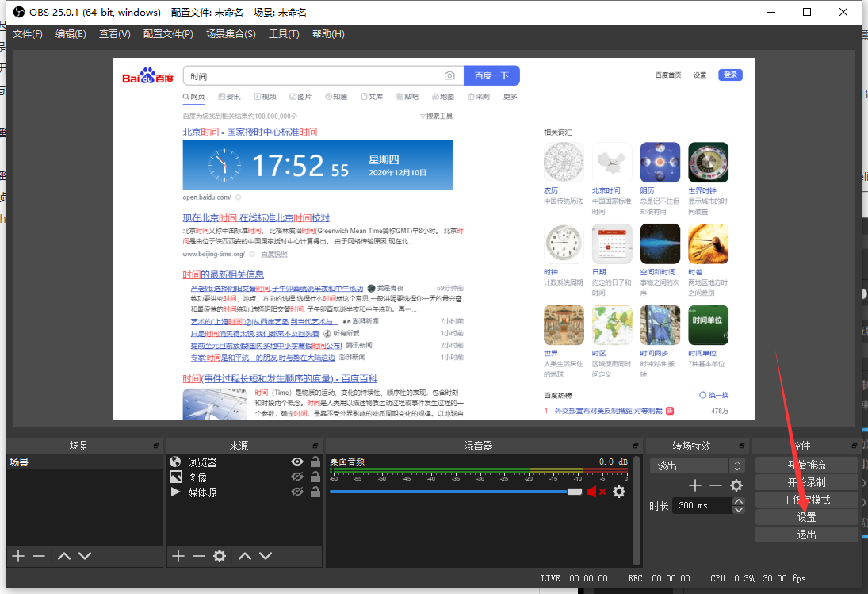Click the browser source globe icon
Screen dimensions: 868x594
coord(175,462)
